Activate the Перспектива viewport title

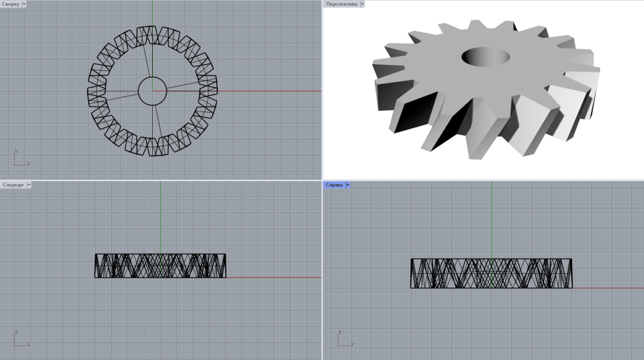point(341,4)
